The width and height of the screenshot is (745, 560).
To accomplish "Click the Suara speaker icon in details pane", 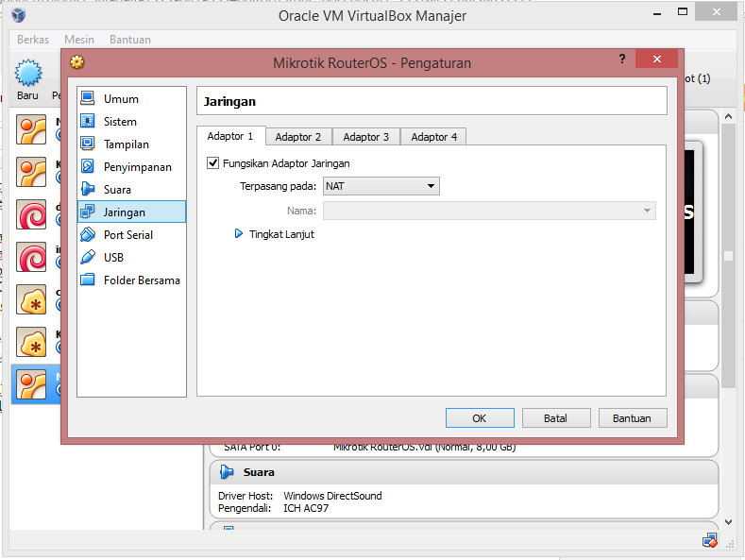I will pos(227,472).
